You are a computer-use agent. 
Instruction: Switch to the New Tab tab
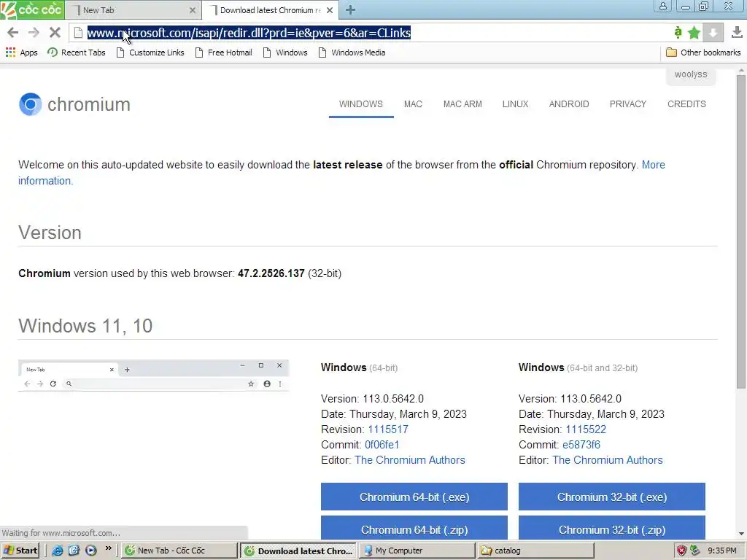pos(133,10)
